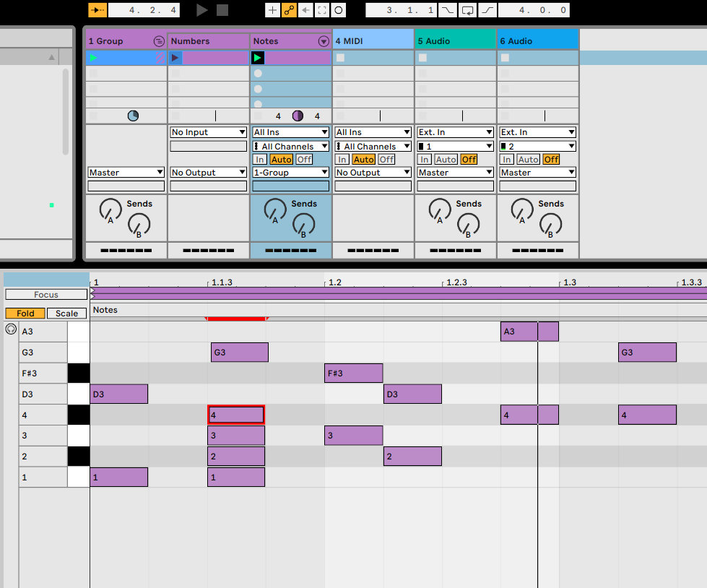
Task: Open the 5 Audio Master output dropdown
Action: (456, 172)
